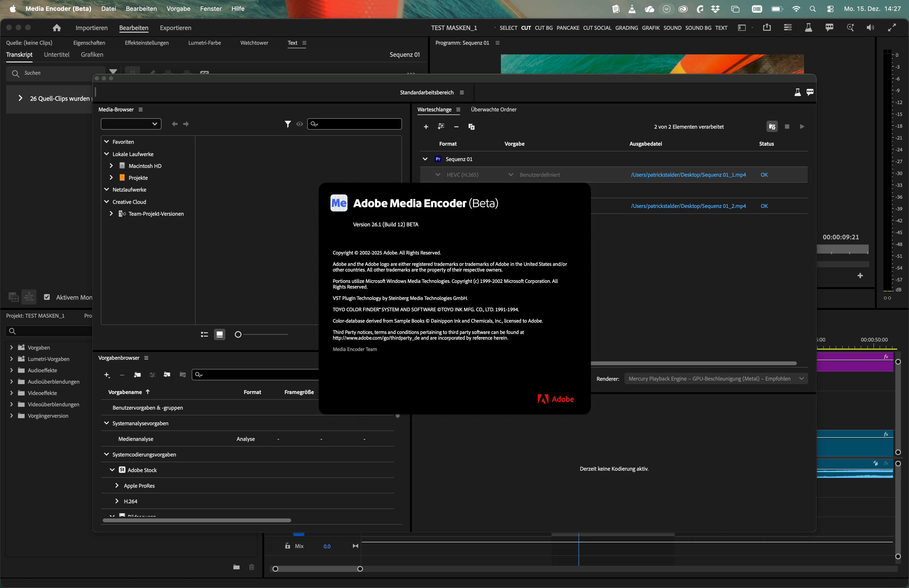Image resolution: width=909 pixels, height=588 pixels.
Task: Toggle lock on the Mix track
Action: [x=288, y=546]
